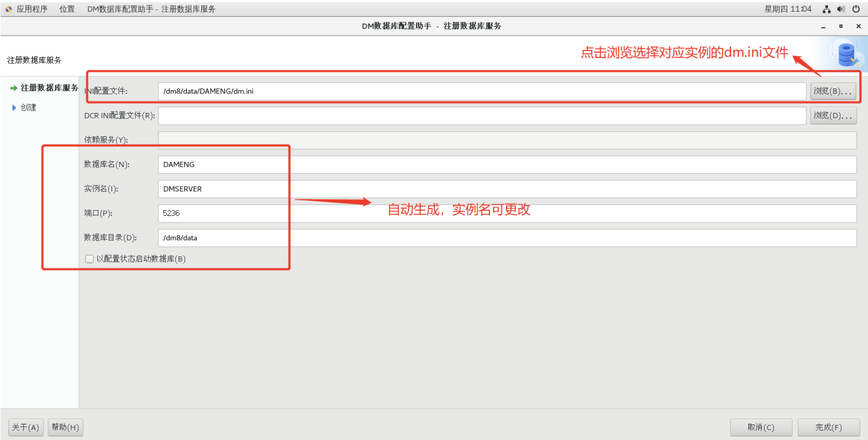Enable 以配置状态启动数据库 checkbox
This screenshot has width=868, height=440.
pos(90,259)
